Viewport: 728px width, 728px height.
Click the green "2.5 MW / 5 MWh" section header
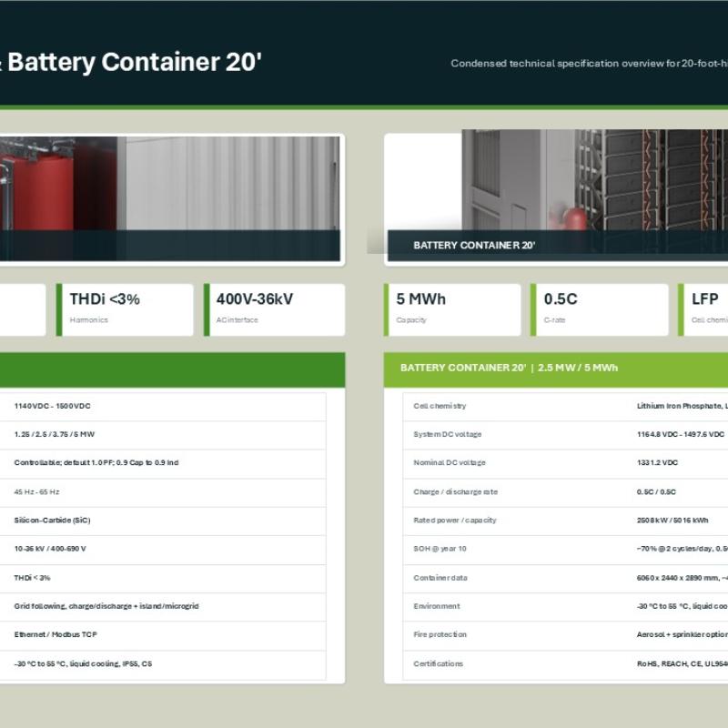(556, 369)
